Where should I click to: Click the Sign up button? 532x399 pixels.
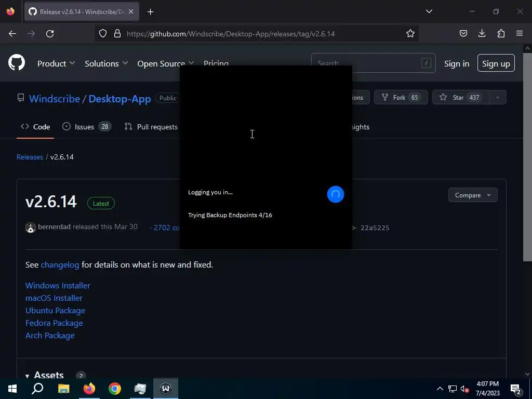tap(496, 63)
